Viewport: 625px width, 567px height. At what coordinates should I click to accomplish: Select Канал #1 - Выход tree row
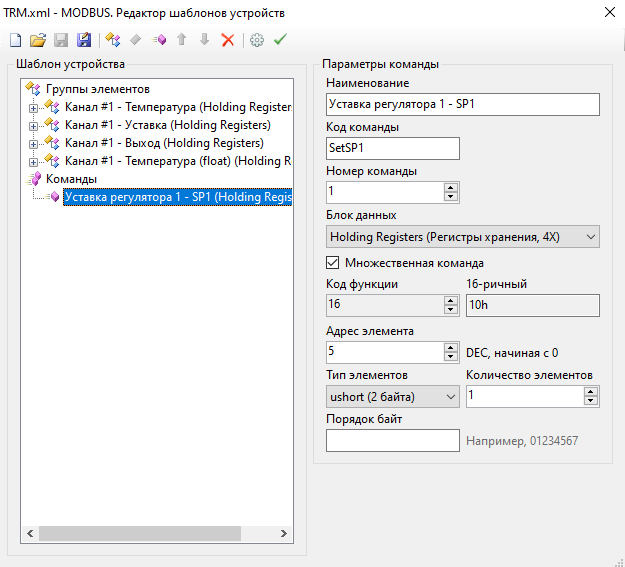(164, 143)
